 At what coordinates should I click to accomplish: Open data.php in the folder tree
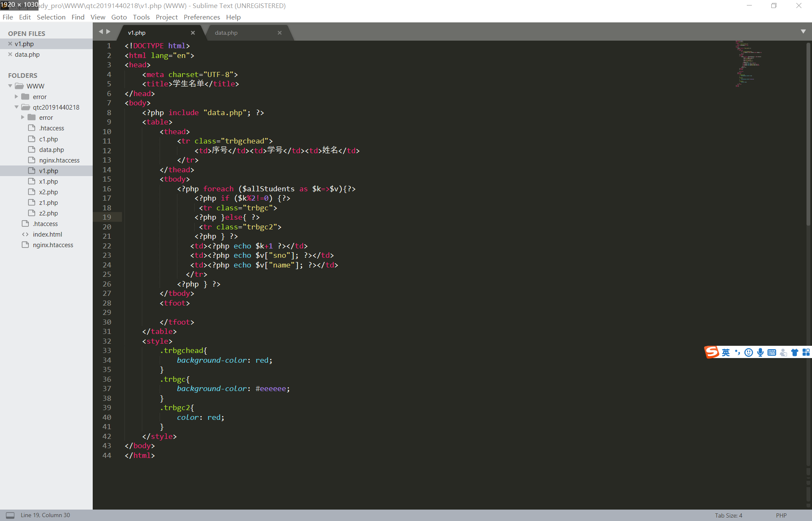pyautogui.click(x=52, y=149)
